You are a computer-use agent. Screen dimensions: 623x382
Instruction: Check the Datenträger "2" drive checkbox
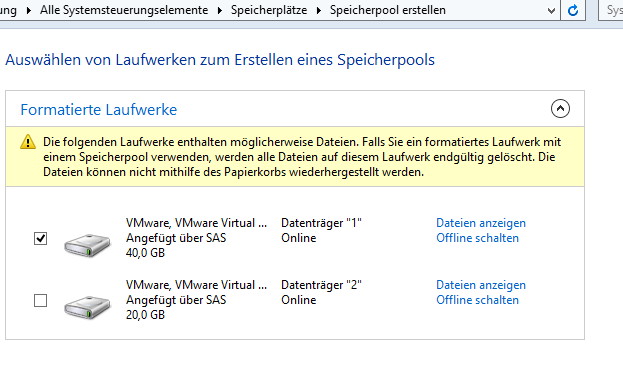(x=41, y=301)
